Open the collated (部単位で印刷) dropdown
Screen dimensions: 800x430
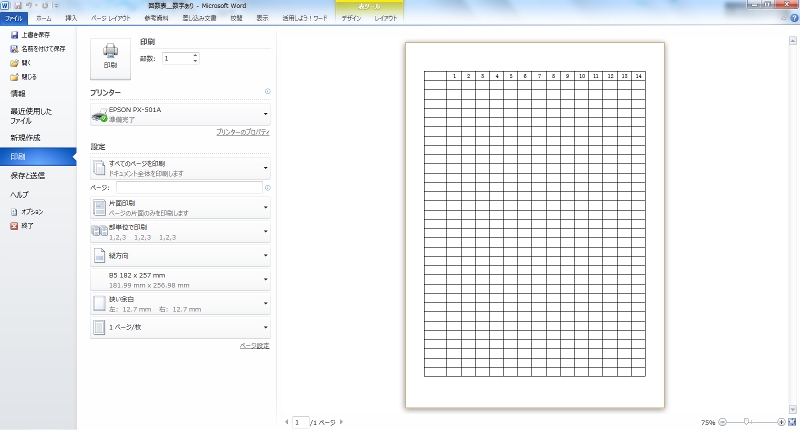coord(180,231)
